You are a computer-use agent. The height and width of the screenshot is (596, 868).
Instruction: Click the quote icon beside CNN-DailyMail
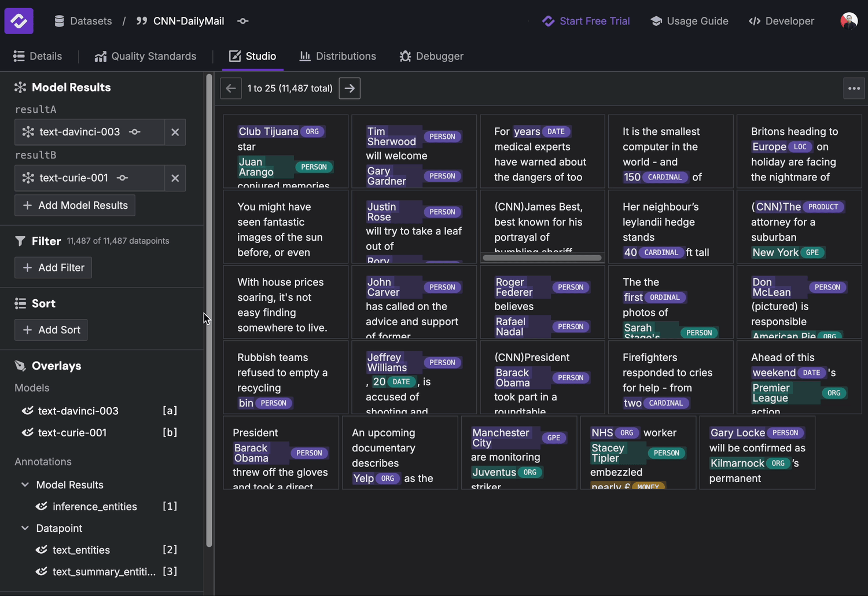(x=141, y=21)
